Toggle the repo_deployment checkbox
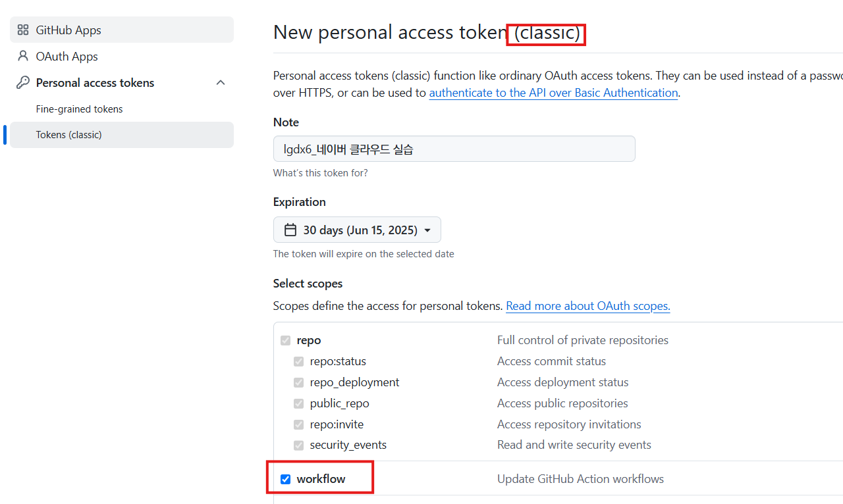This screenshot has width=843, height=504. [x=298, y=382]
